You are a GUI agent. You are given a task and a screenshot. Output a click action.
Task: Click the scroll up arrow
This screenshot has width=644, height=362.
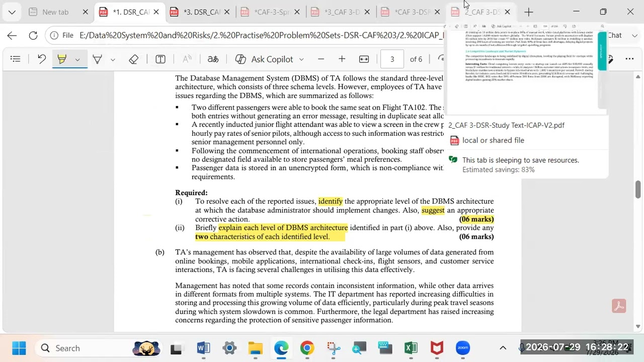click(638, 77)
